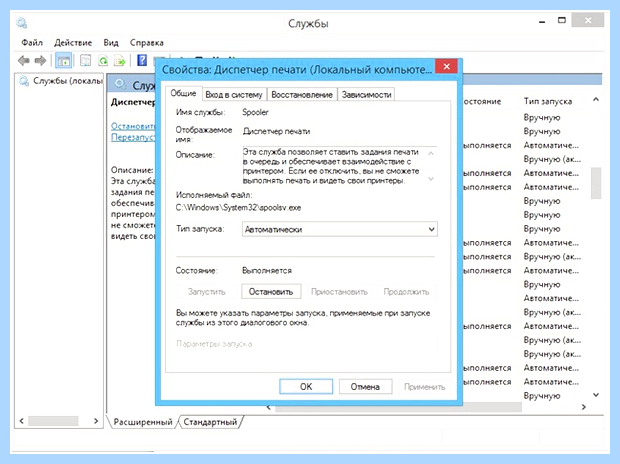The height and width of the screenshot is (464, 620).
Task: Click the Выполняется status value in dialog
Action: pos(267,271)
